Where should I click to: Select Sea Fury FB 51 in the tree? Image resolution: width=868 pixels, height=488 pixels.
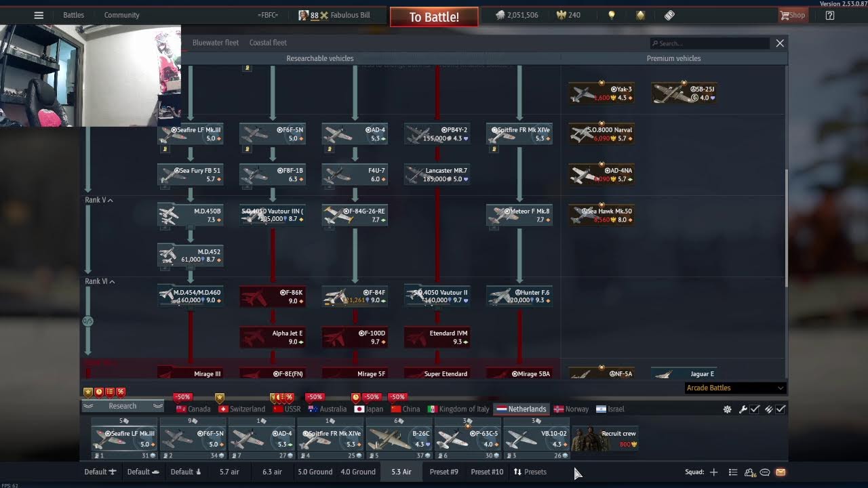[x=191, y=175]
